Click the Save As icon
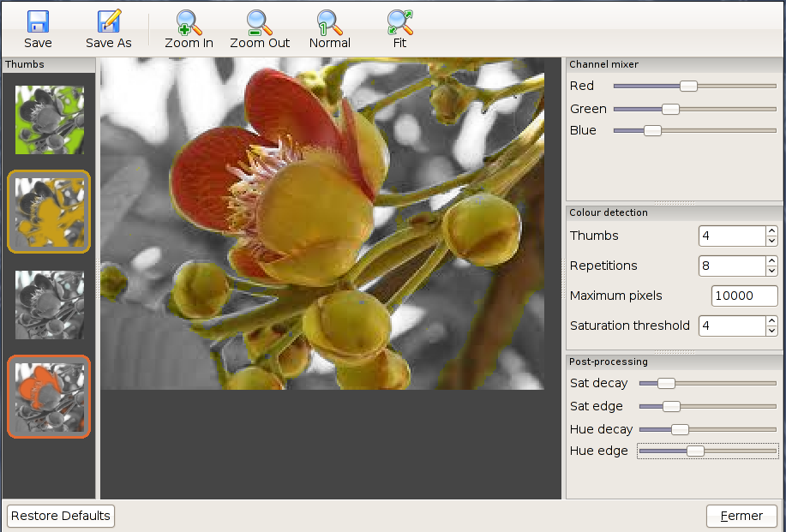786x532 pixels. point(109,22)
